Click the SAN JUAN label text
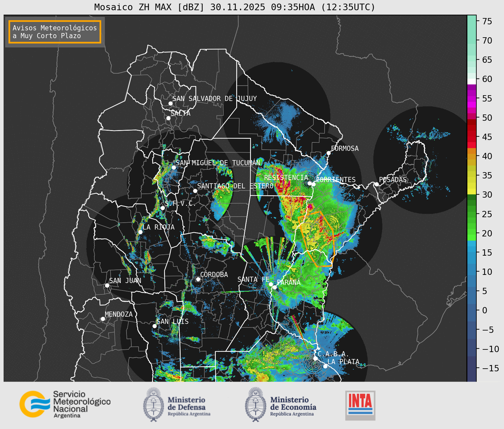The height and width of the screenshot is (429, 504). tap(125, 281)
